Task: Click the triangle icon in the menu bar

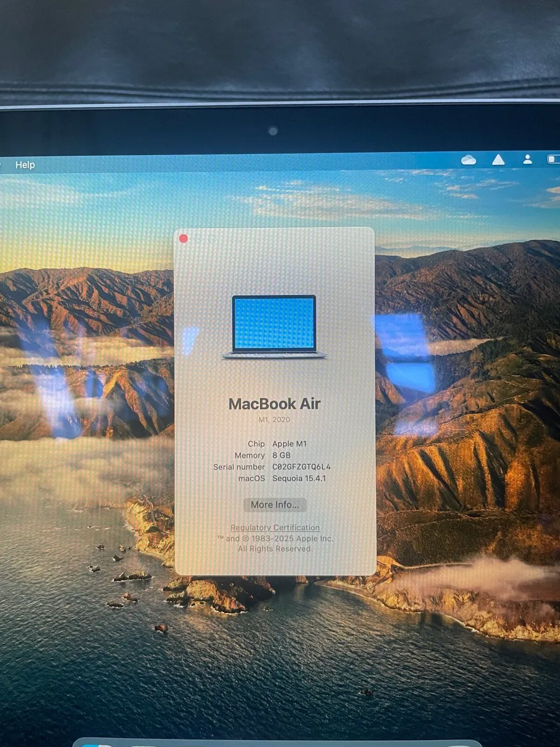Action: [498, 160]
